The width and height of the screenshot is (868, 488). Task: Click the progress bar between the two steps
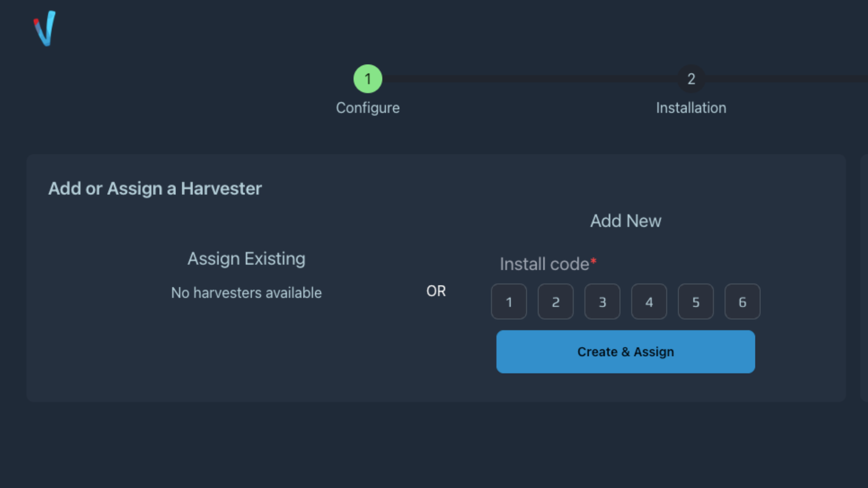pyautogui.click(x=529, y=79)
